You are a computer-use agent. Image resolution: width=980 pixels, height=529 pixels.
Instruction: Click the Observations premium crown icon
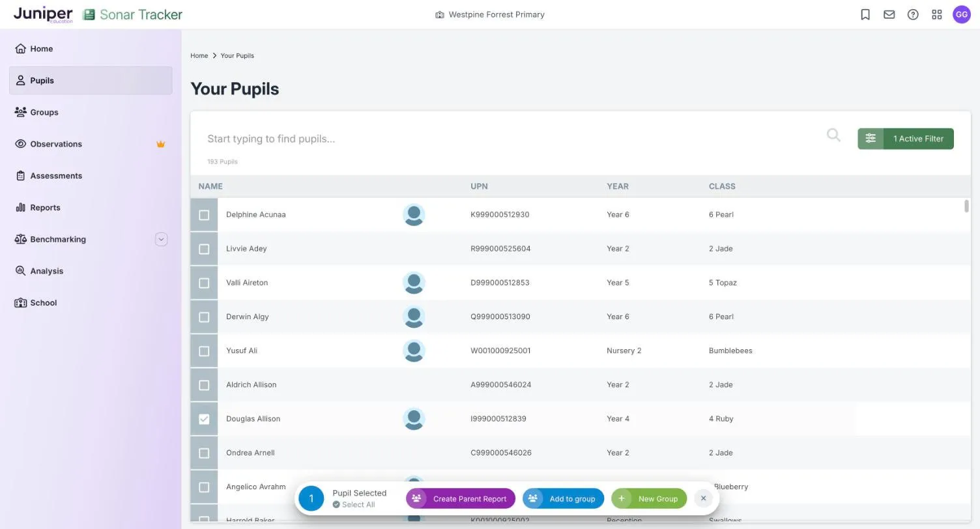tap(160, 144)
